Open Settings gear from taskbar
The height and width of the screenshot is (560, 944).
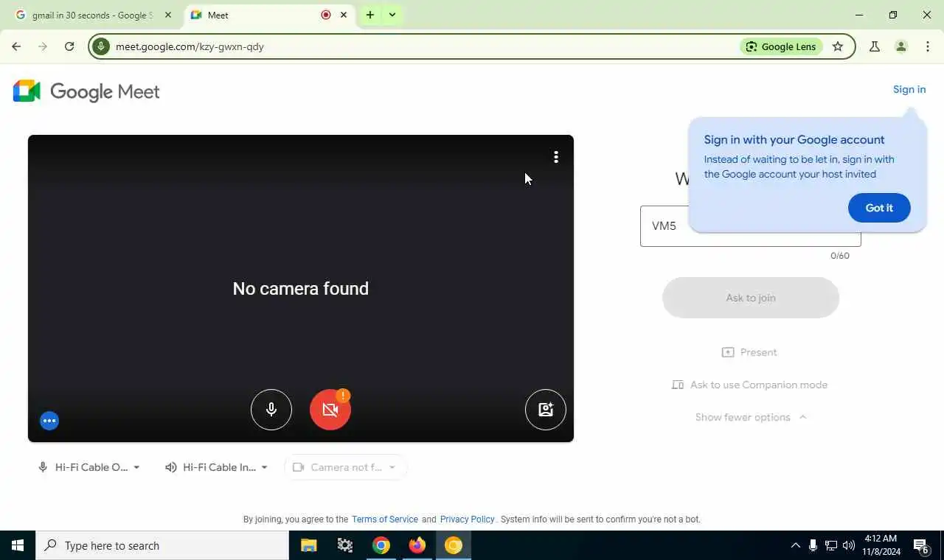click(345, 545)
